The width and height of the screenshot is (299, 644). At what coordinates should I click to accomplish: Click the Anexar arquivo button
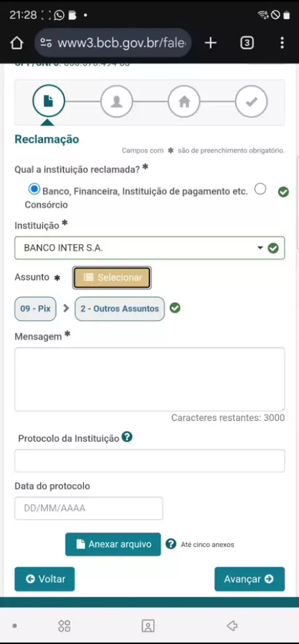(113, 544)
